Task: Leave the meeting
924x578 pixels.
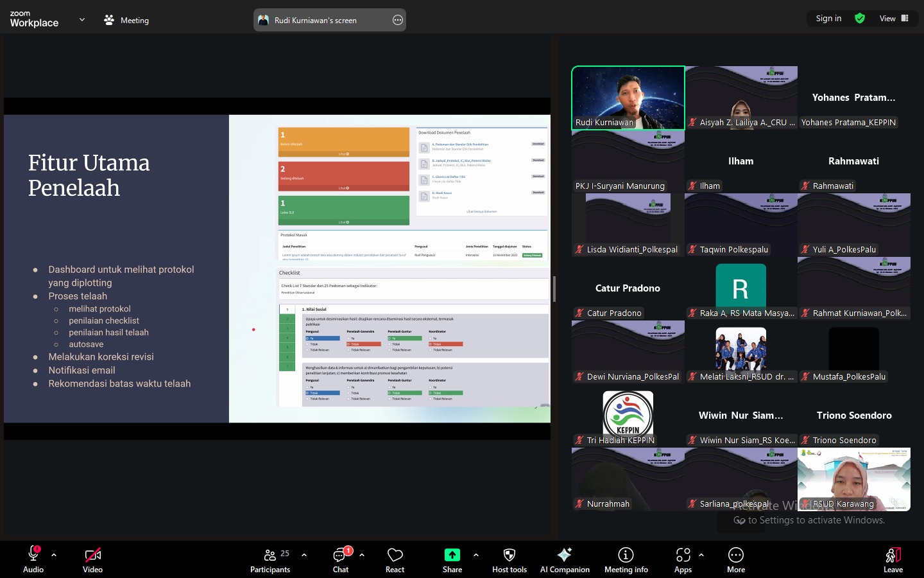Action: 893,560
